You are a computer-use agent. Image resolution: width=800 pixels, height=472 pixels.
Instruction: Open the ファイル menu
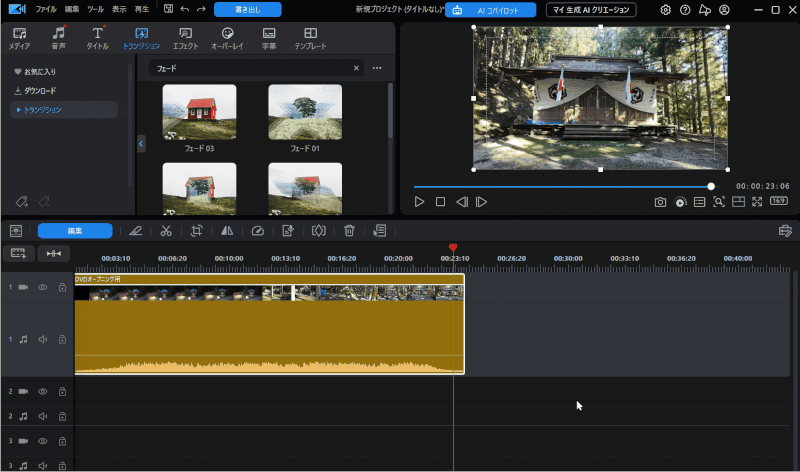click(x=46, y=9)
